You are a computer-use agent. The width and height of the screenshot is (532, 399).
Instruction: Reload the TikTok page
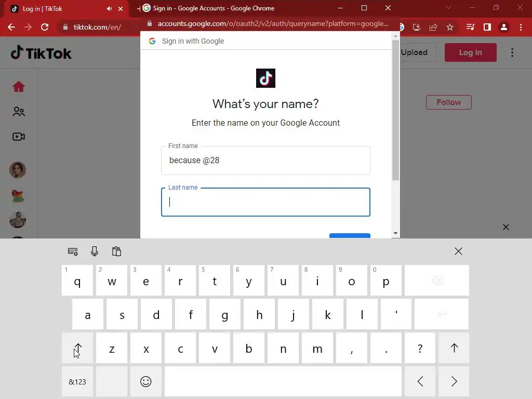[x=45, y=27]
